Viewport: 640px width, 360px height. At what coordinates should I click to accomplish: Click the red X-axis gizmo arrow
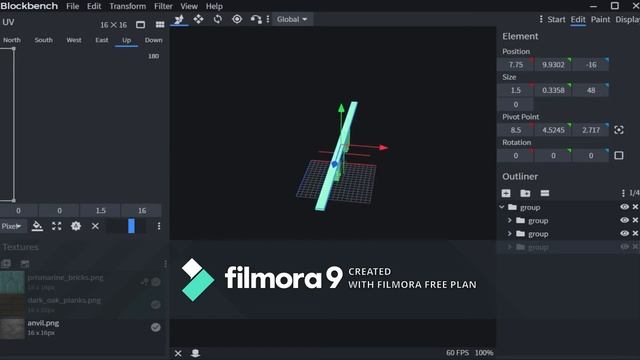tap(383, 147)
